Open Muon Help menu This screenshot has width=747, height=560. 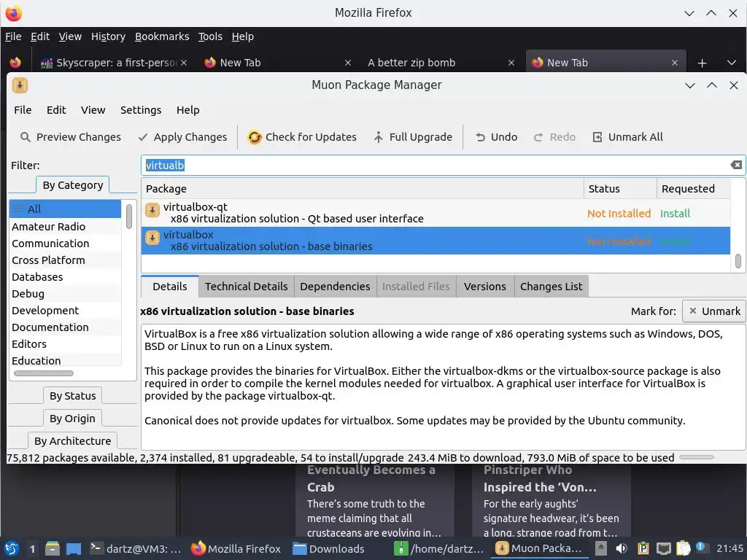point(187,110)
